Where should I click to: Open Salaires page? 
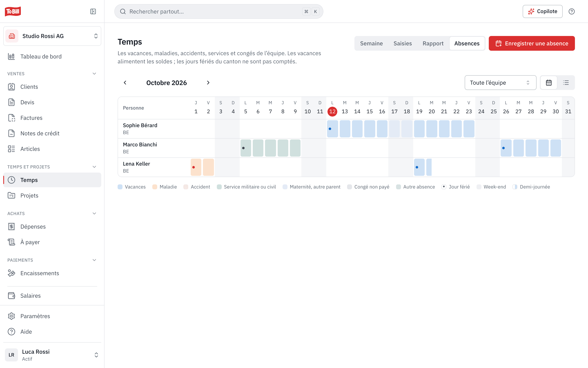52,296
